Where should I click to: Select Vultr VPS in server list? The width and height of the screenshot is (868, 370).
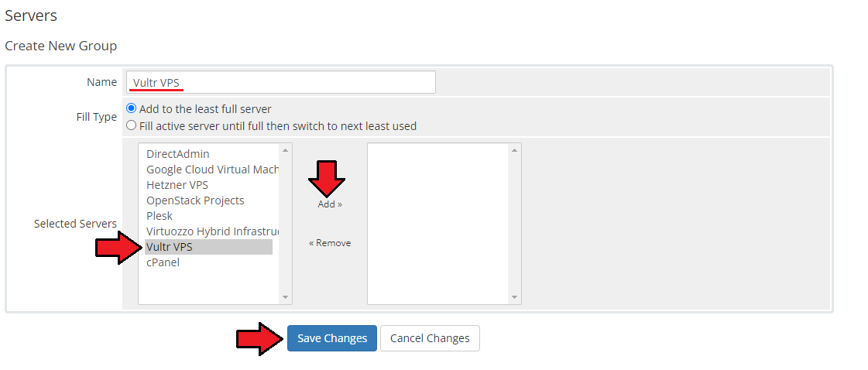click(x=209, y=247)
